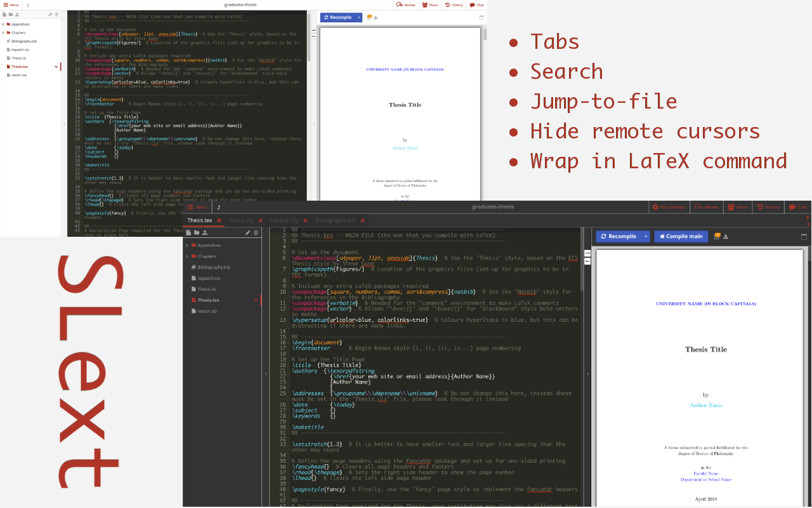This screenshot has width=812, height=508.
Task: Expand the Appendices folder in the dark window
Action: 187,245
